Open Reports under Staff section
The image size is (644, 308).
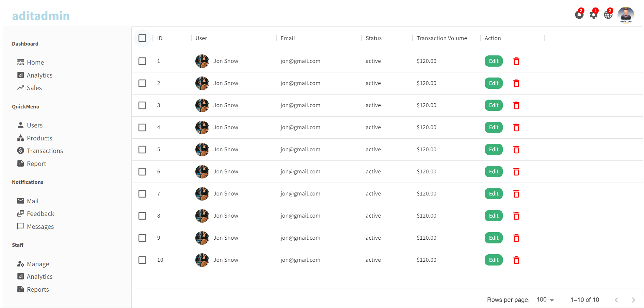point(38,289)
